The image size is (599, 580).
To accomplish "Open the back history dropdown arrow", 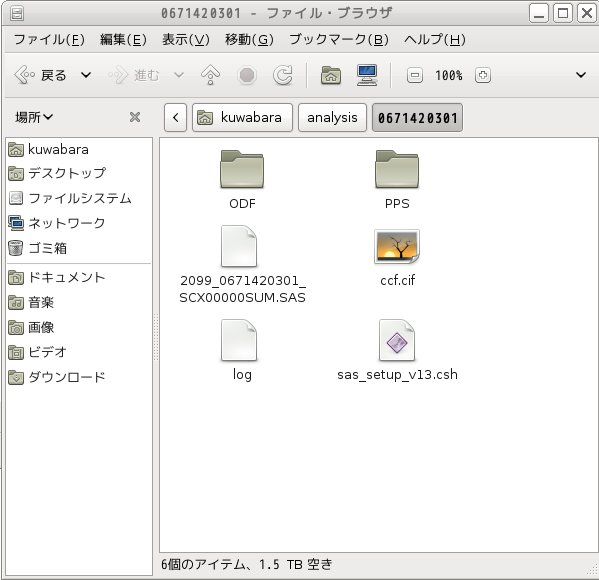I will [86, 75].
